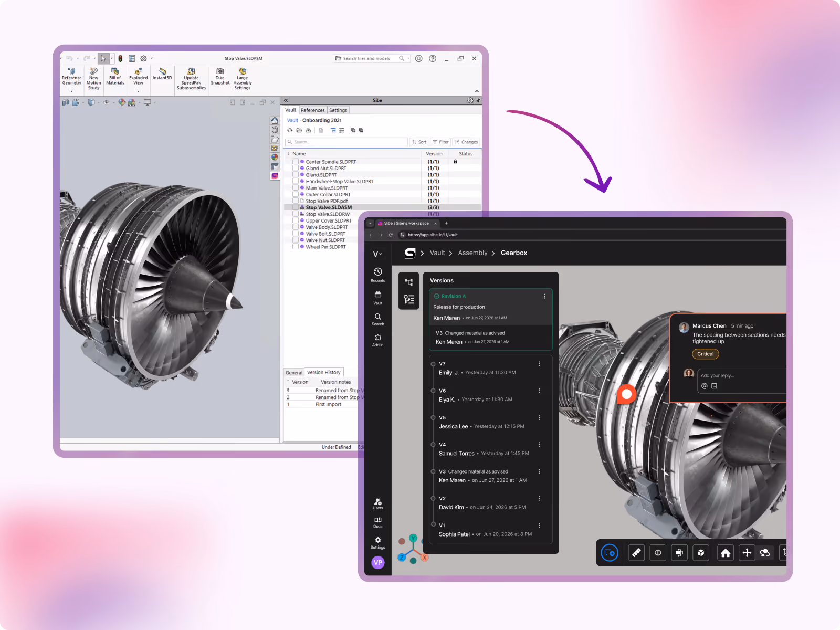The height and width of the screenshot is (630, 840).
Task: Open Vault in Sibe web sidebar
Action: point(378,298)
